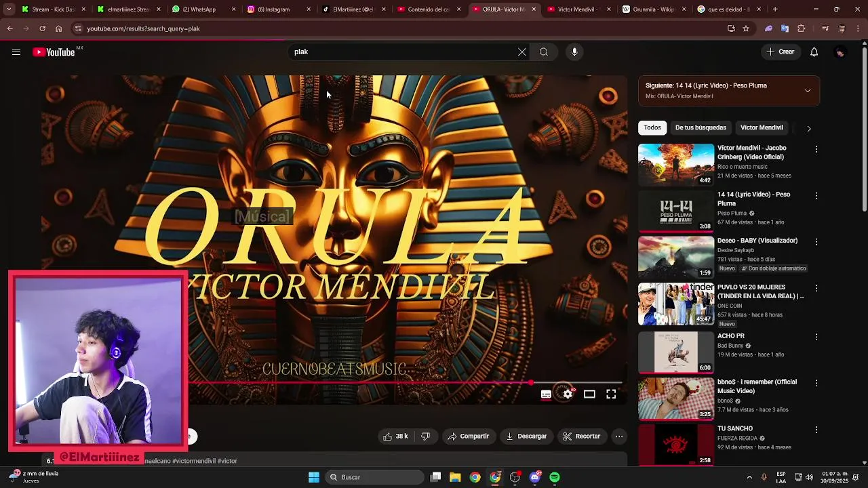Open options for TU SANCHO video
868x488 pixels.
click(x=816, y=430)
